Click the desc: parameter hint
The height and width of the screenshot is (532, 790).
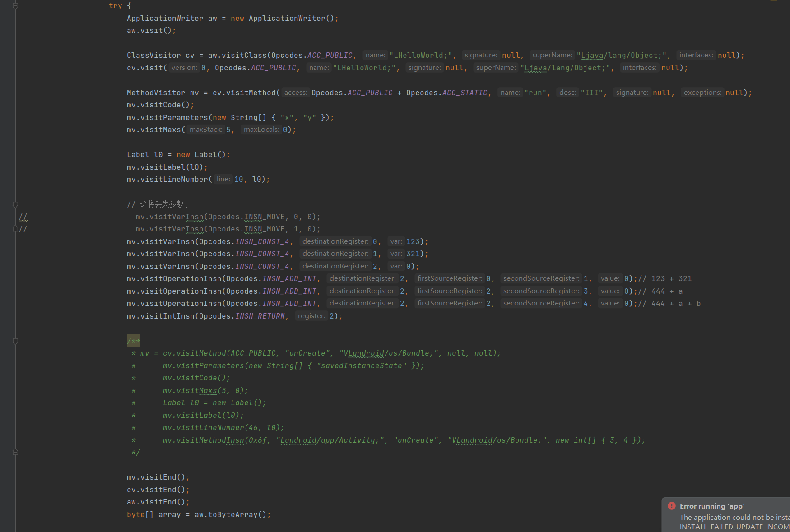568,93
